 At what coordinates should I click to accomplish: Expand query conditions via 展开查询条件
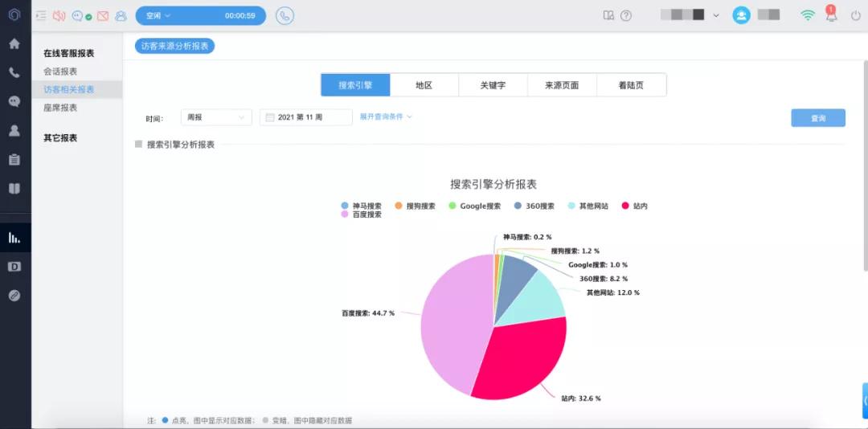tap(386, 116)
